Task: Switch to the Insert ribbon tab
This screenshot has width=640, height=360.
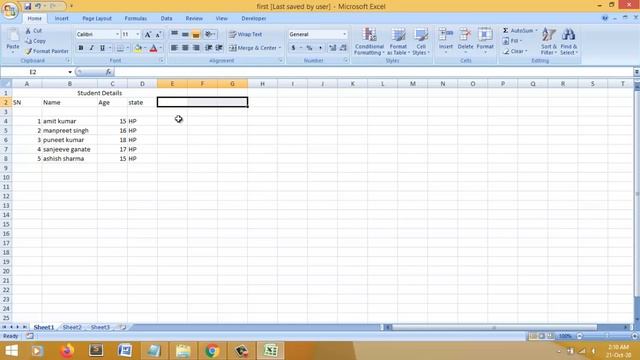Action: click(x=62, y=18)
